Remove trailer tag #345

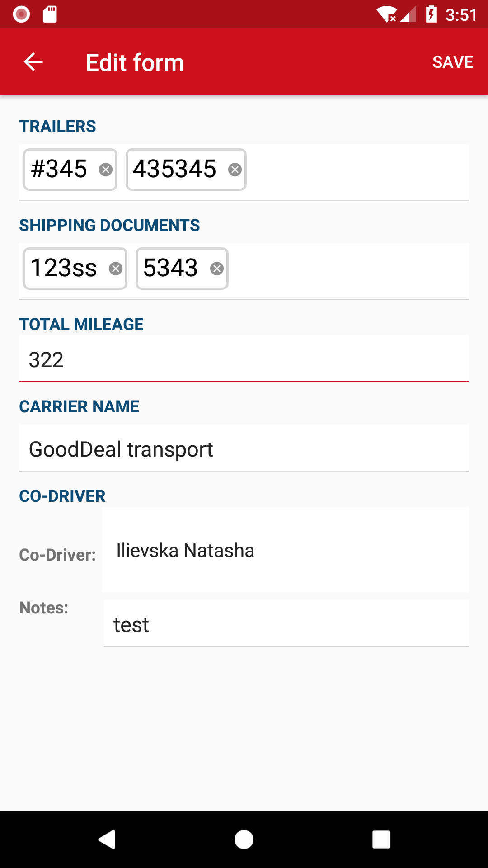click(x=106, y=170)
